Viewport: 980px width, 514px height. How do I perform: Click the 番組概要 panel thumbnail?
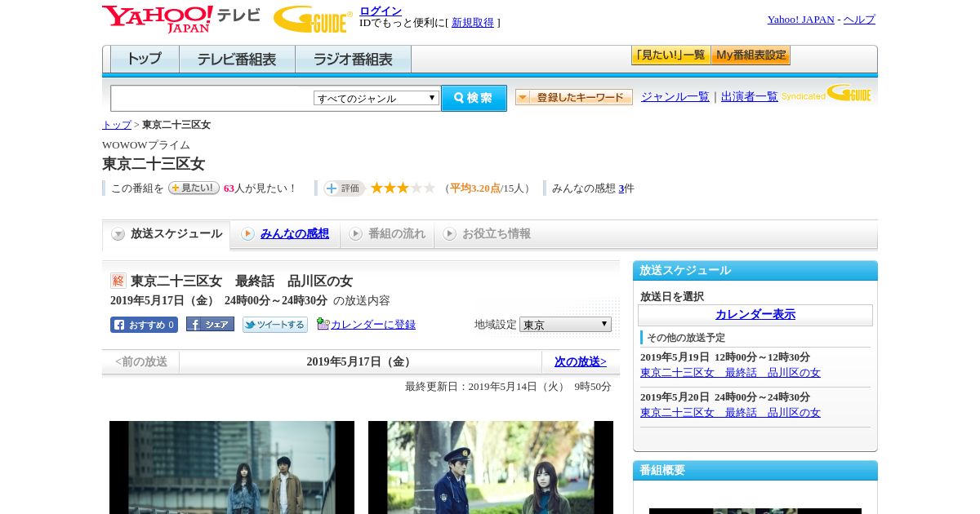point(755,511)
